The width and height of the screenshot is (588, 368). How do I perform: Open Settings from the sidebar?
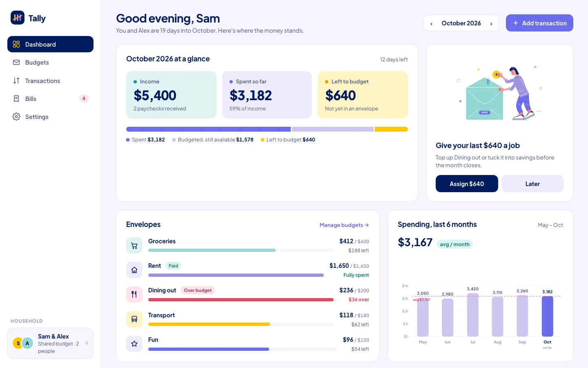[50, 117]
